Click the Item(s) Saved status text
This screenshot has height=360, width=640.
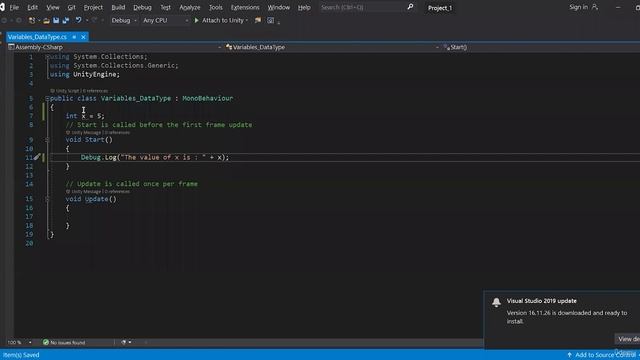tap(21, 355)
